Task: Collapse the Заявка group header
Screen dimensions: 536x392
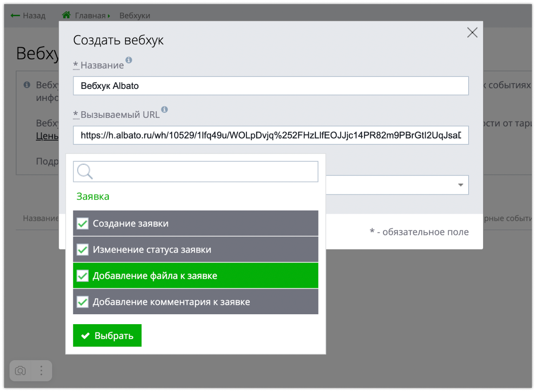Action: [x=93, y=196]
